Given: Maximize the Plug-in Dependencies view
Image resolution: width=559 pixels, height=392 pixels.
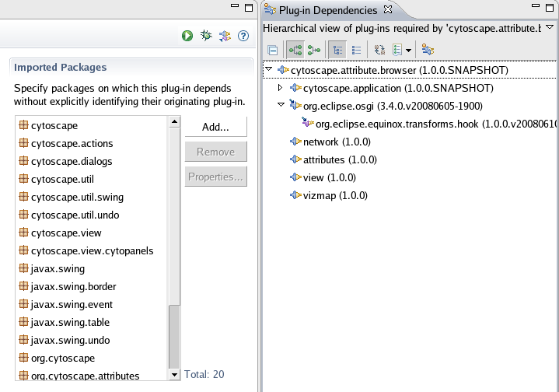Looking at the screenshot, I should click(550, 8).
